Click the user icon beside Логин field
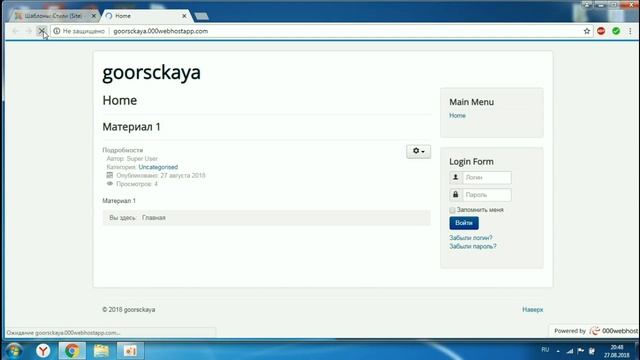This screenshot has height=360, width=640. (x=456, y=178)
